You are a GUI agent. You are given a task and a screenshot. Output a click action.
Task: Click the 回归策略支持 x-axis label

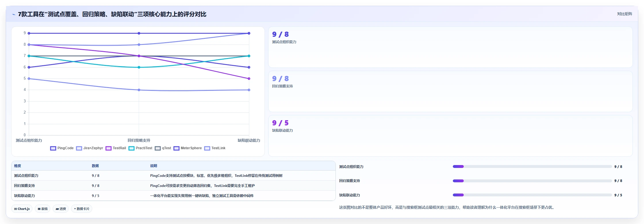coord(139,141)
